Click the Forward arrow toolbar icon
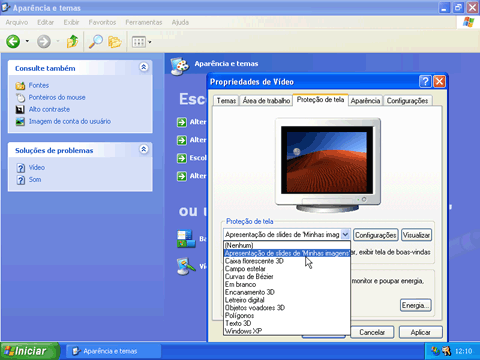Viewport: 480px width, 360px height. coord(44,42)
